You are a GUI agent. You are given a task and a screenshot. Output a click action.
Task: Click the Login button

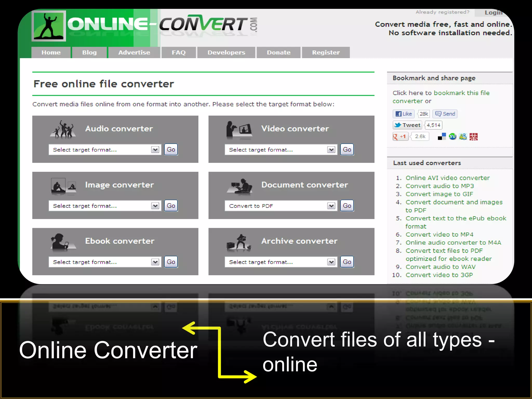click(493, 12)
